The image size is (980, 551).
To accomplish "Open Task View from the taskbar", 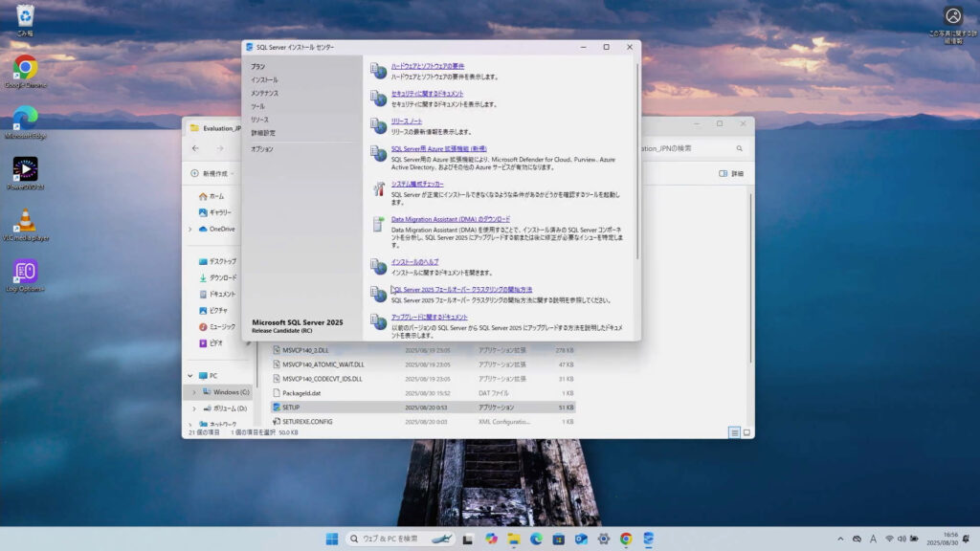I will click(467, 539).
